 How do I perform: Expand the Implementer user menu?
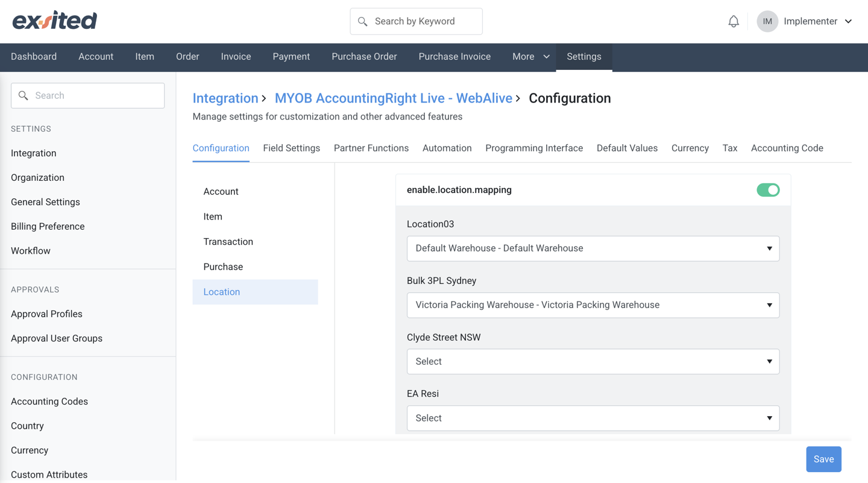click(817, 22)
